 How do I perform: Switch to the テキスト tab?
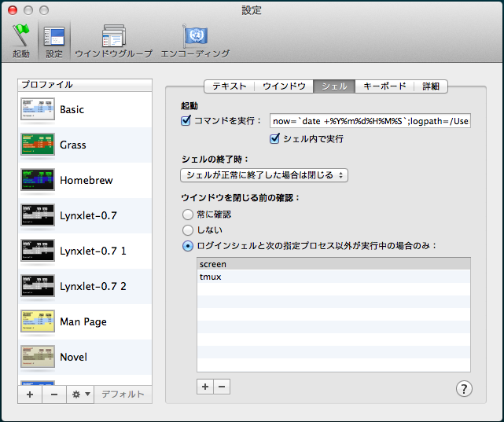230,86
